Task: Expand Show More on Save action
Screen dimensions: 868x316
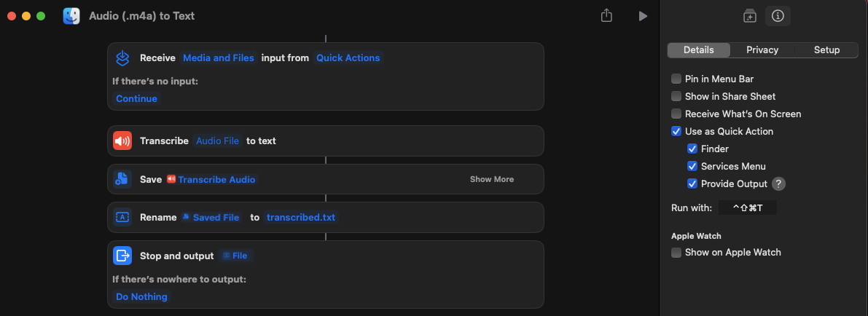Action: [x=491, y=179]
